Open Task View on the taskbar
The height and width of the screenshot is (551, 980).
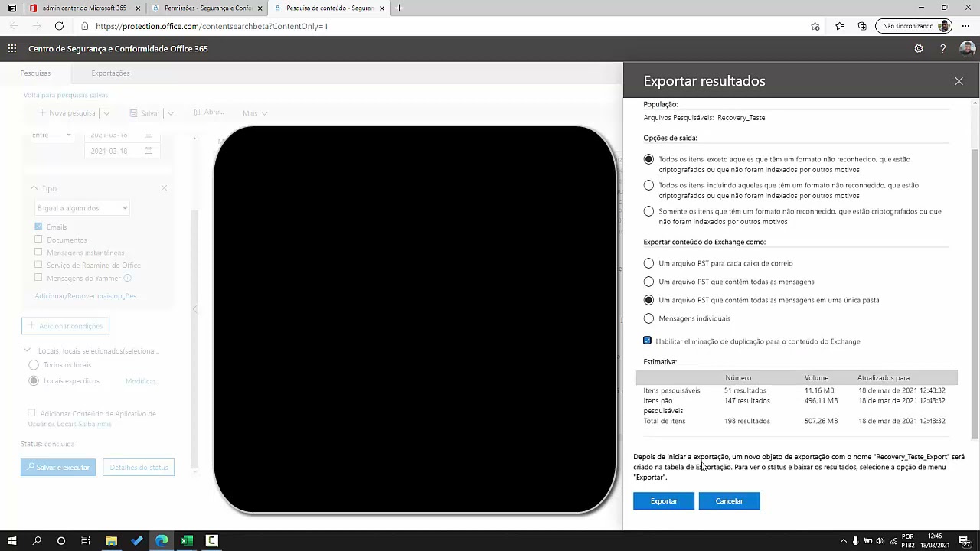[x=86, y=540]
